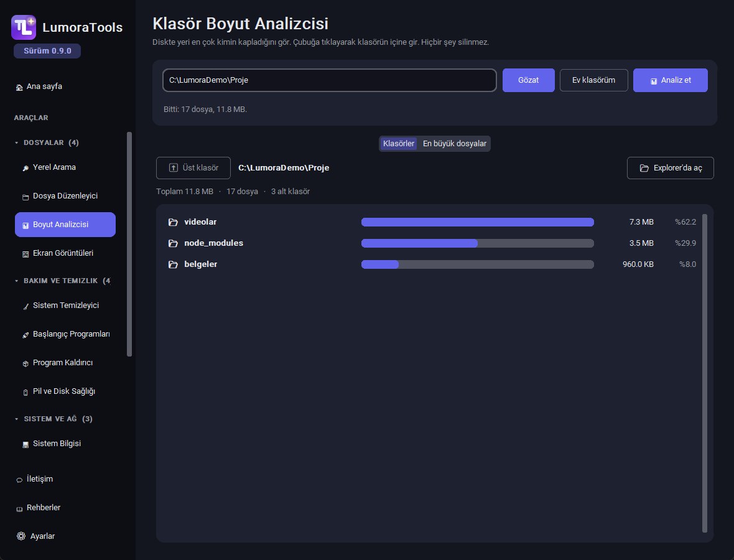Click the 960.0 KB size value
This screenshot has width=734, height=560.
(x=638, y=264)
